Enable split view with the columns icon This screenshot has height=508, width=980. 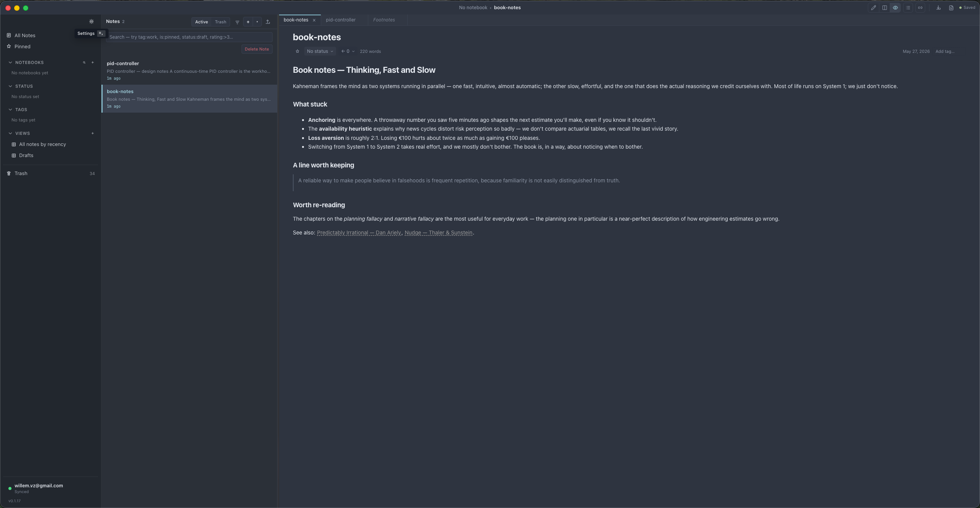[x=885, y=8]
